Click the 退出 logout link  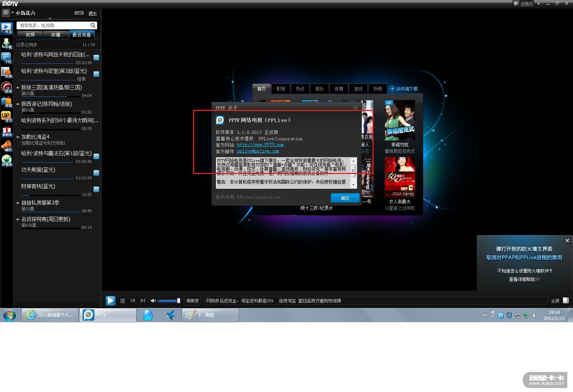pos(92,14)
